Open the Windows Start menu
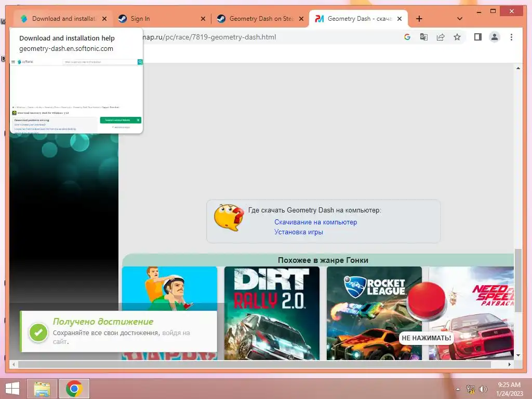The image size is (532, 399). pyautogui.click(x=12, y=389)
